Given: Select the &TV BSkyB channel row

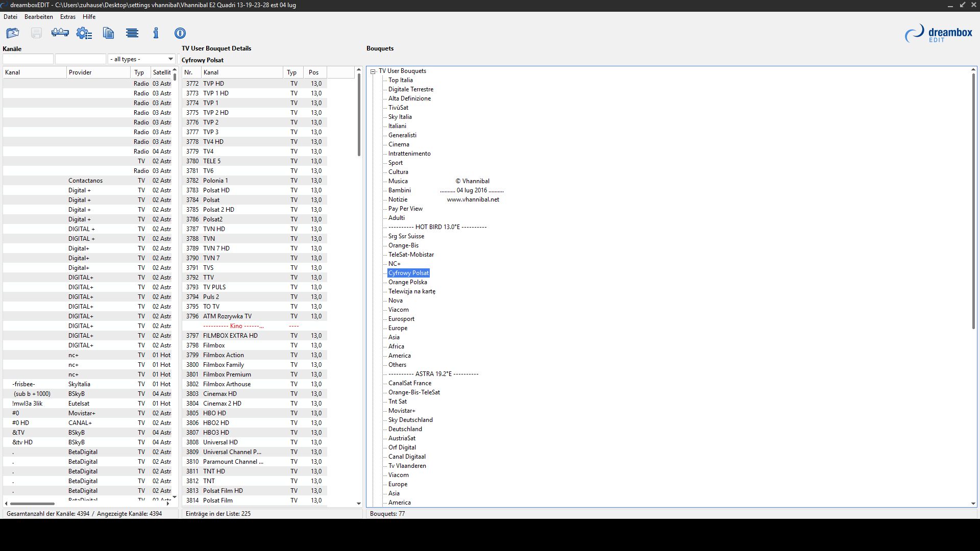Looking at the screenshot, I should pos(87,433).
